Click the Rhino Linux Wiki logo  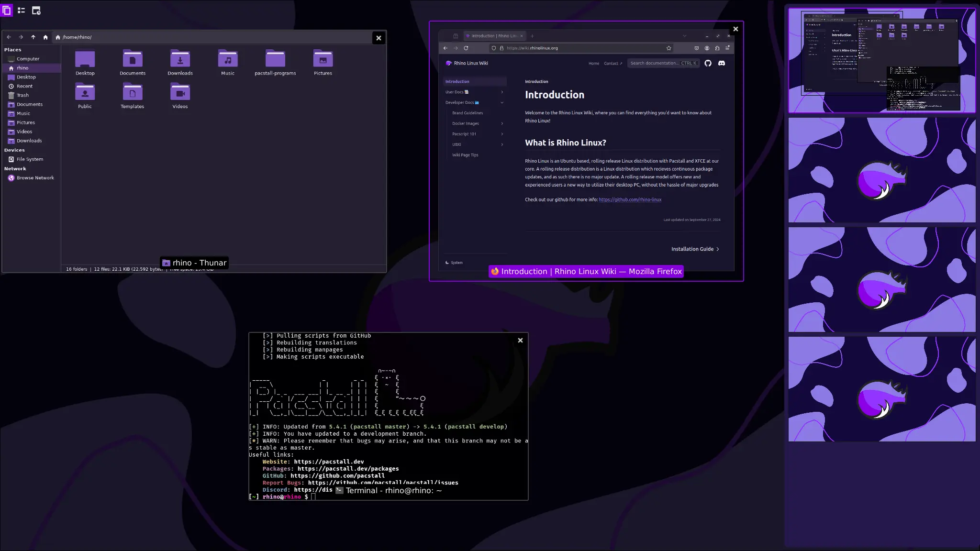(x=467, y=63)
